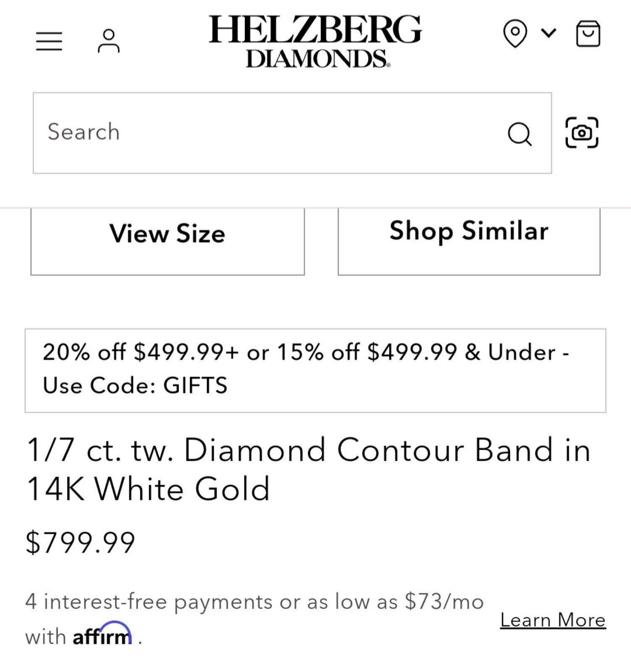Click the Learn More Affirm link

(x=553, y=620)
